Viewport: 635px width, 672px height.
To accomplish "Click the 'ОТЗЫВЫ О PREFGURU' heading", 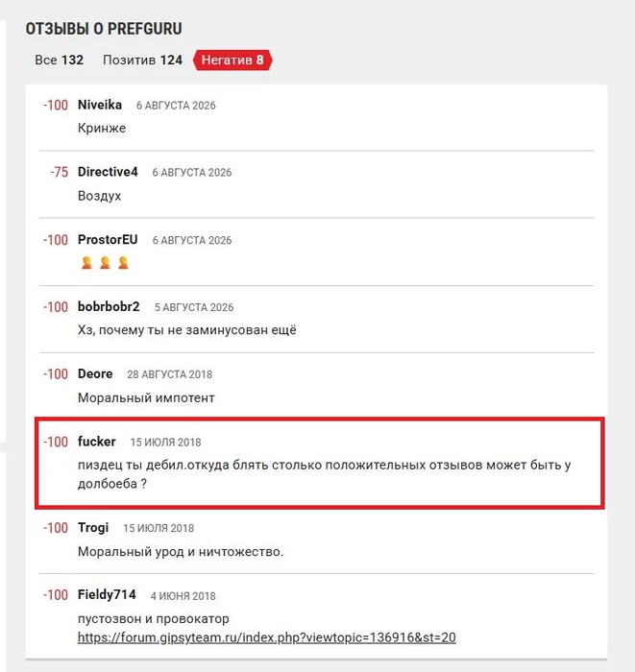I will [104, 29].
